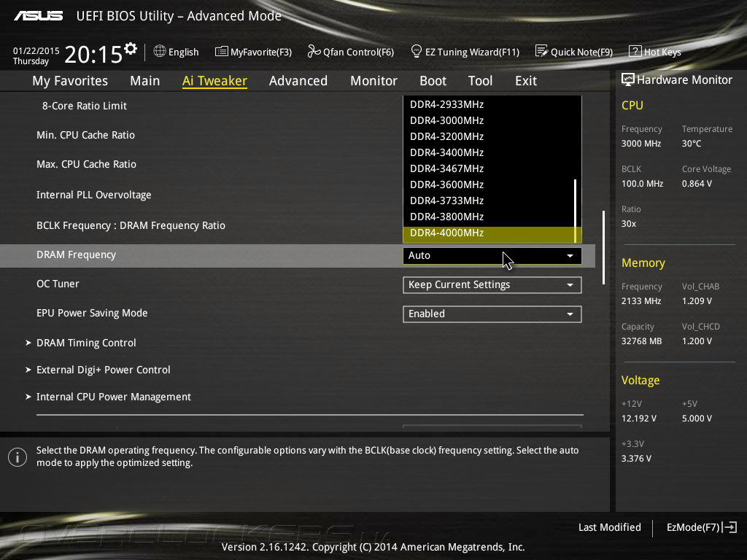This screenshot has width=747, height=560.
Task: Select Internal PLL Overvoltage row
Action: coord(94,195)
